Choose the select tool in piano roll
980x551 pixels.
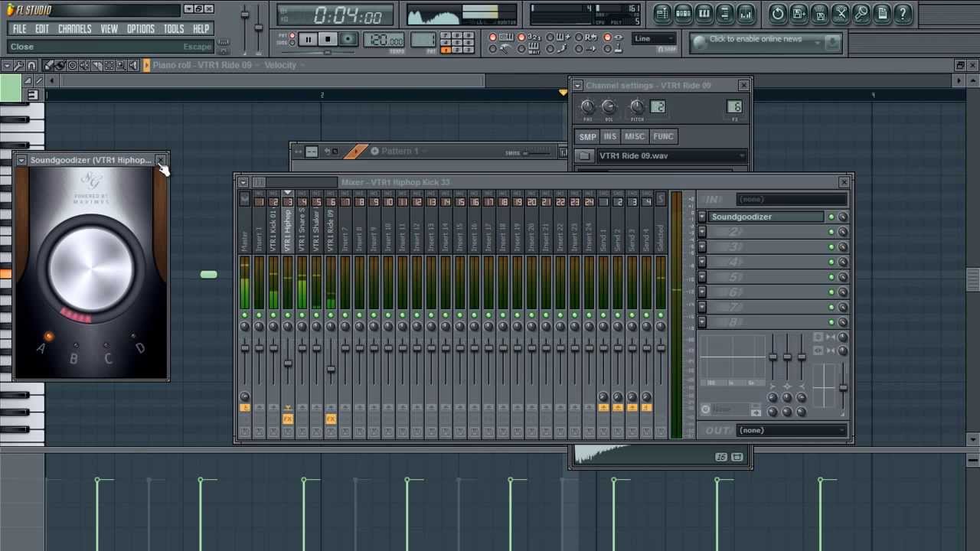pos(109,65)
